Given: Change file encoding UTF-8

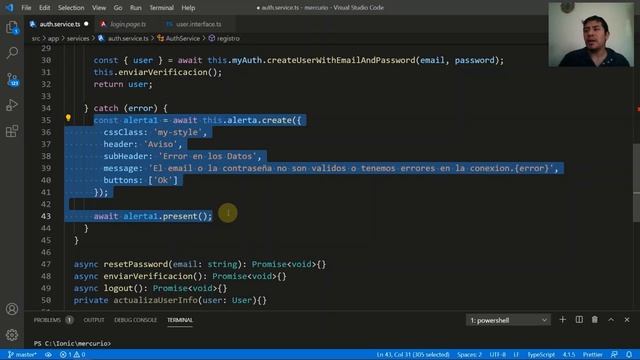Looking at the screenshot, I should [498, 354].
